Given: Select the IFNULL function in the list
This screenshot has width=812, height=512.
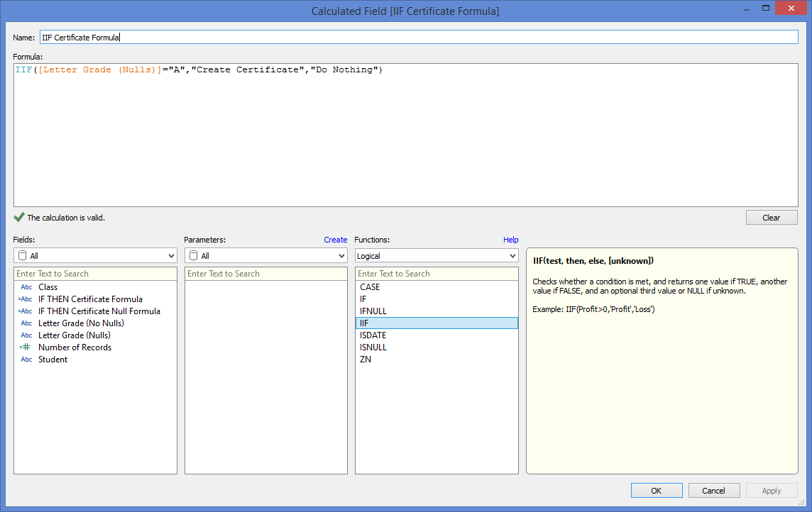Looking at the screenshot, I should [373, 311].
